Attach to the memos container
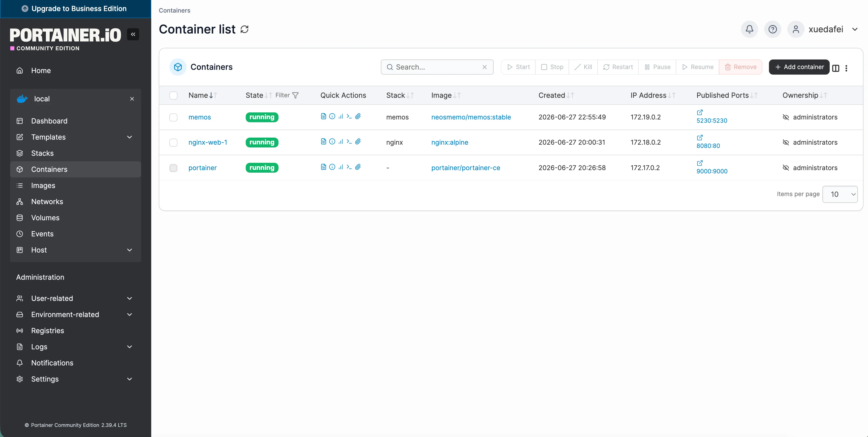Viewport: 868px width, 437px height. (358, 116)
